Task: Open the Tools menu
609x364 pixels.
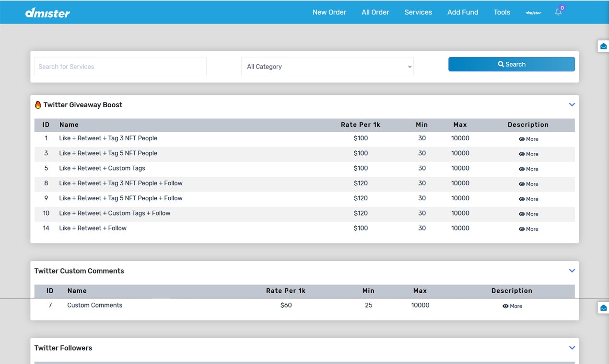Action: (x=502, y=12)
